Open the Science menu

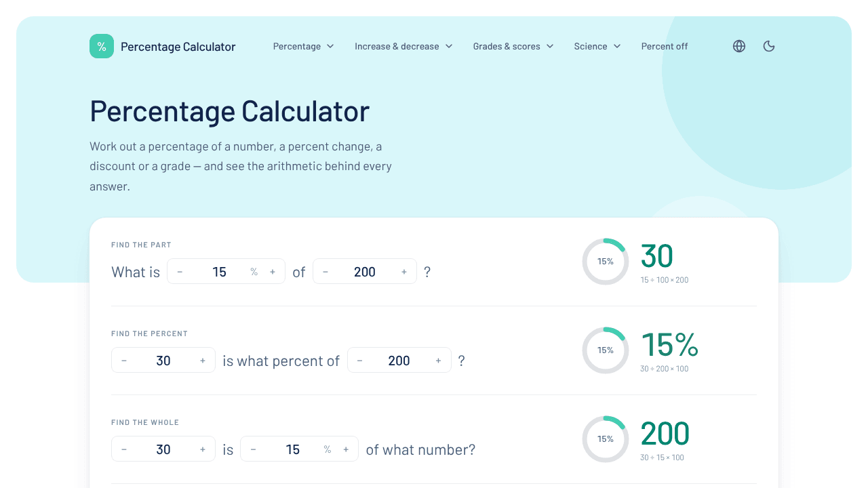click(x=597, y=46)
